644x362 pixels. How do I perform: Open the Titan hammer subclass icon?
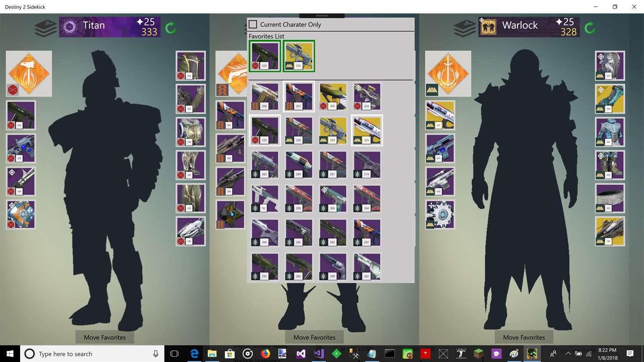[29, 74]
